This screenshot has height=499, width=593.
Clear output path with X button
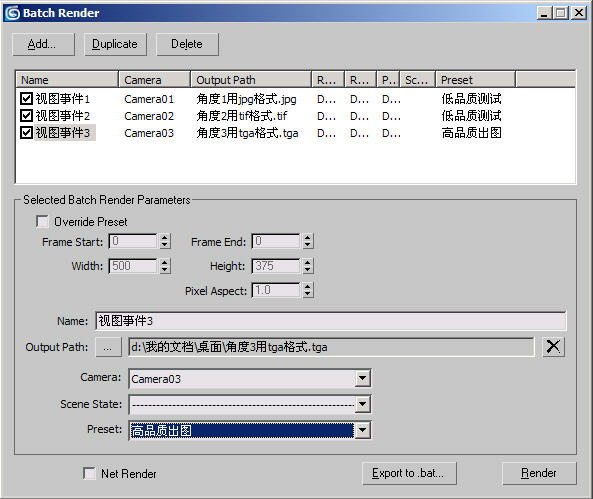(x=553, y=347)
